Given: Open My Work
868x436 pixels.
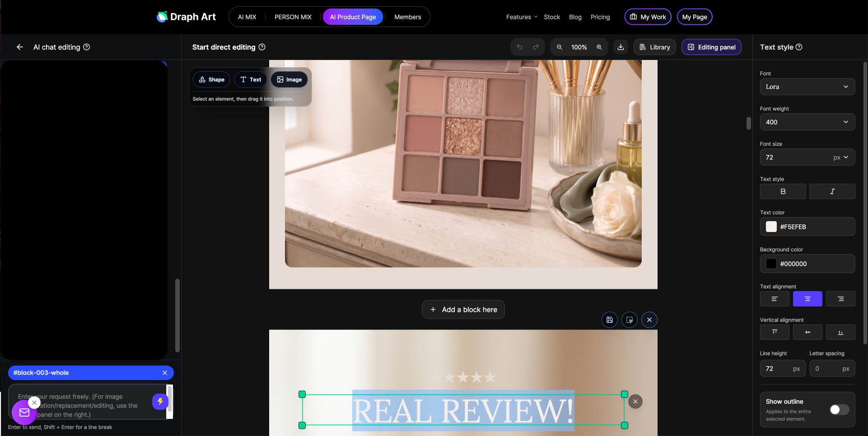Looking at the screenshot, I should coord(648,17).
